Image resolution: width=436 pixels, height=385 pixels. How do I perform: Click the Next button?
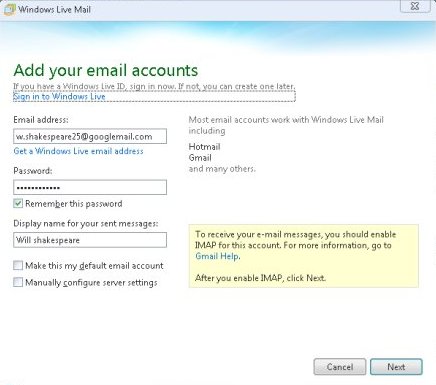pyautogui.click(x=396, y=367)
